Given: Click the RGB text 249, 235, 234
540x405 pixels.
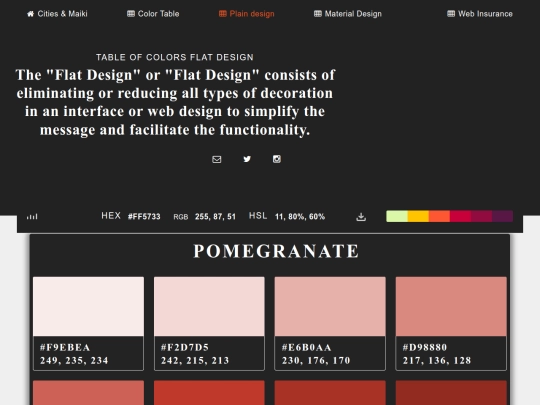Looking at the screenshot, I should tap(74, 360).
